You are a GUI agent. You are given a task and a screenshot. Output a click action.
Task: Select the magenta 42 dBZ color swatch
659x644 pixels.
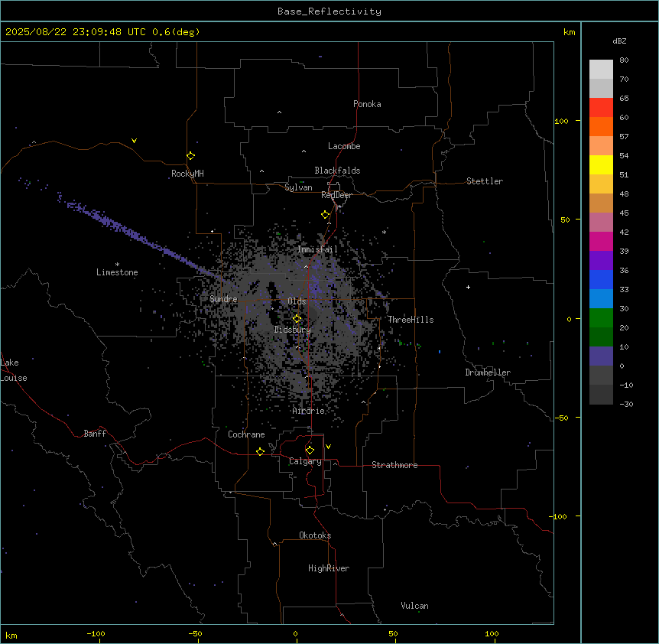click(x=601, y=241)
